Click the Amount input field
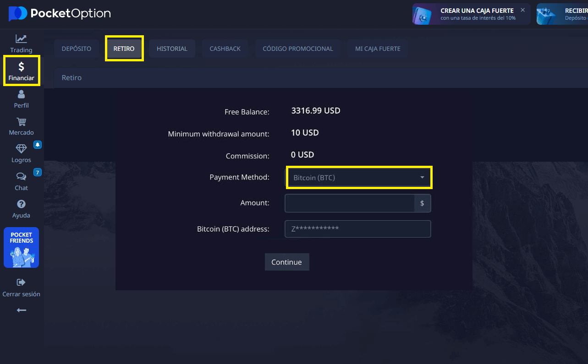Image resolution: width=588 pixels, height=364 pixels. pyautogui.click(x=350, y=203)
